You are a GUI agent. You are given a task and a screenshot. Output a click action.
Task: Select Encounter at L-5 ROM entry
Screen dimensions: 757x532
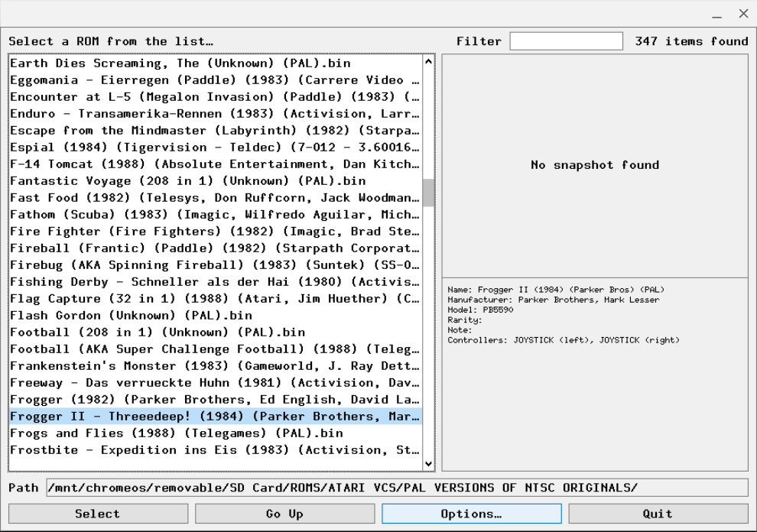point(216,97)
